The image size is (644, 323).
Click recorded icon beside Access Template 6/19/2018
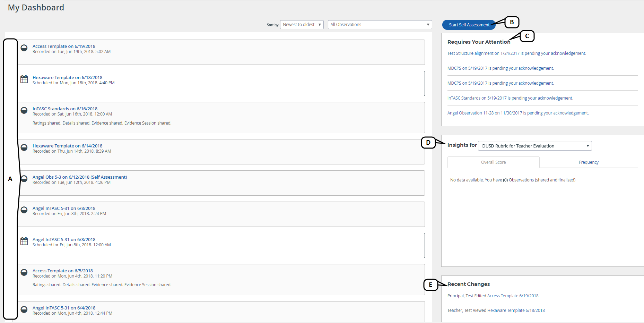pos(24,48)
